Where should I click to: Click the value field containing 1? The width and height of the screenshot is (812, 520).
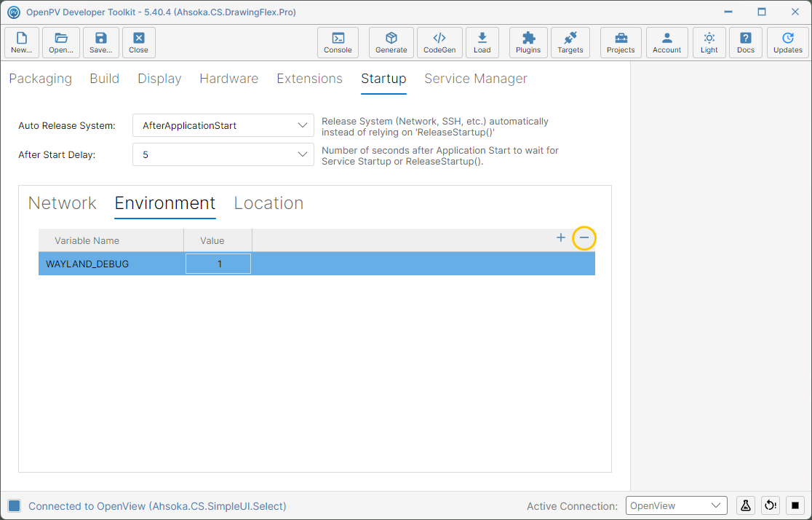point(218,264)
